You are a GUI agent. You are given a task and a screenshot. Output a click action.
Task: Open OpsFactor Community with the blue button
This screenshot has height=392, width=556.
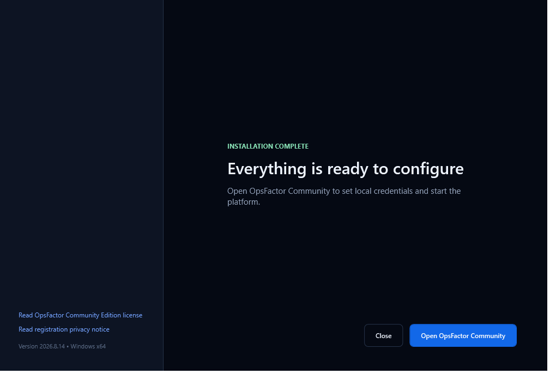tap(463, 335)
